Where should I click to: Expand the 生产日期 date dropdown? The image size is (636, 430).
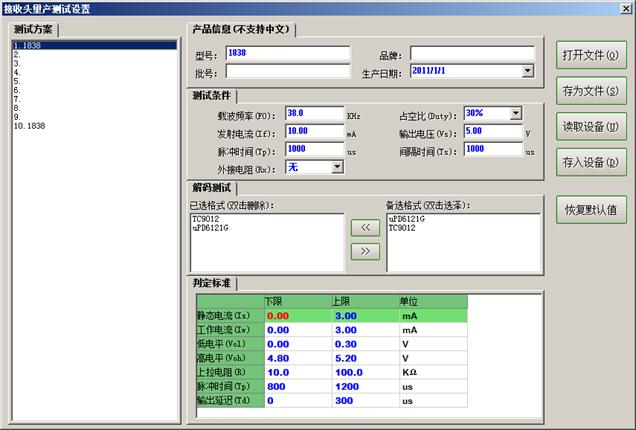(x=527, y=71)
